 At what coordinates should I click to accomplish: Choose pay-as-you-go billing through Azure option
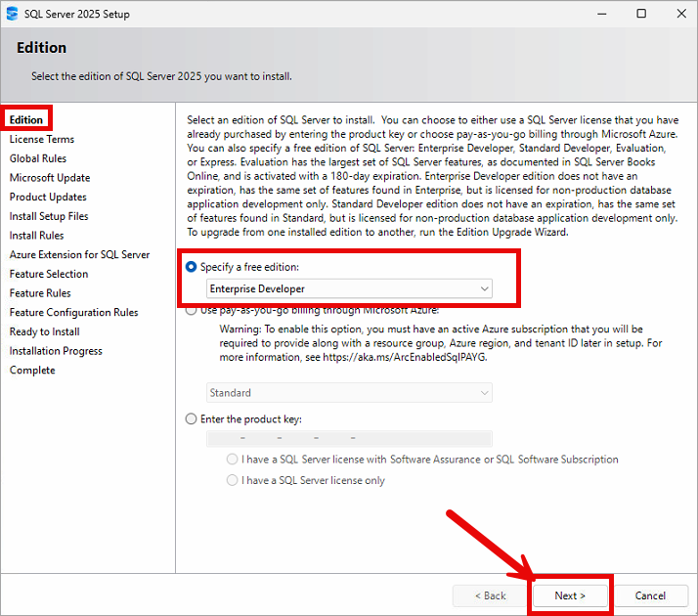pyautogui.click(x=192, y=311)
